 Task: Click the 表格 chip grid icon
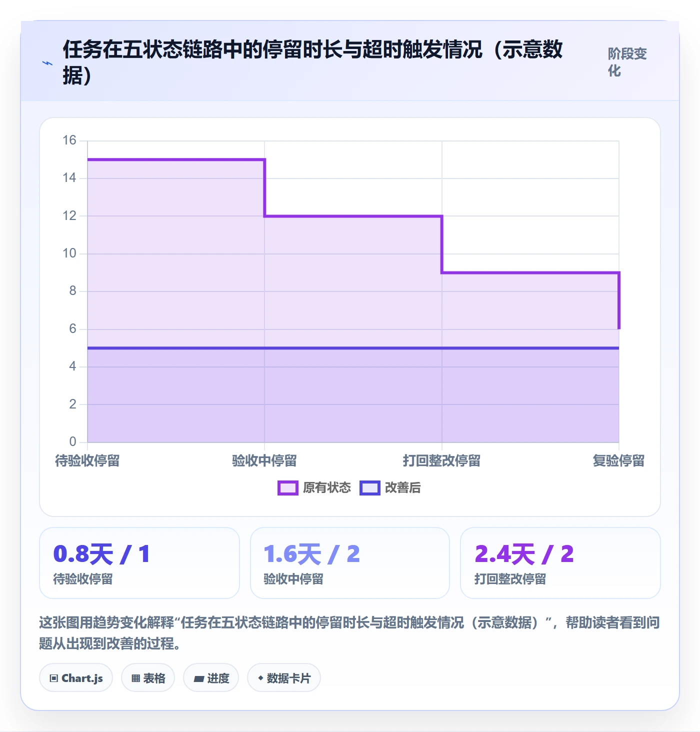click(x=135, y=678)
